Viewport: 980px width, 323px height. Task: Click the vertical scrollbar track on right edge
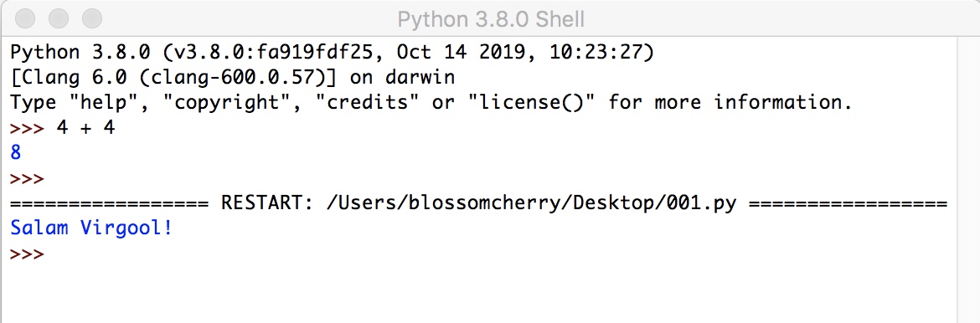pos(968,182)
